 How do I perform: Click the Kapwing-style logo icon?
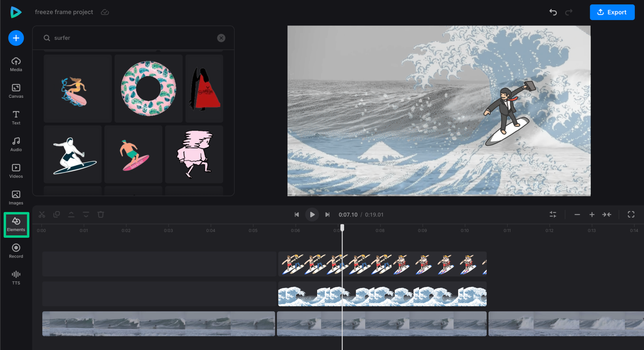click(x=16, y=12)
